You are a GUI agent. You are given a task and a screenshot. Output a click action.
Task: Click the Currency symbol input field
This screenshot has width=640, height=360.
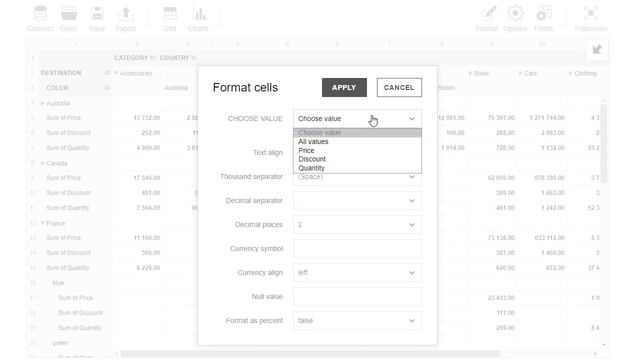[x=357, y=249]
